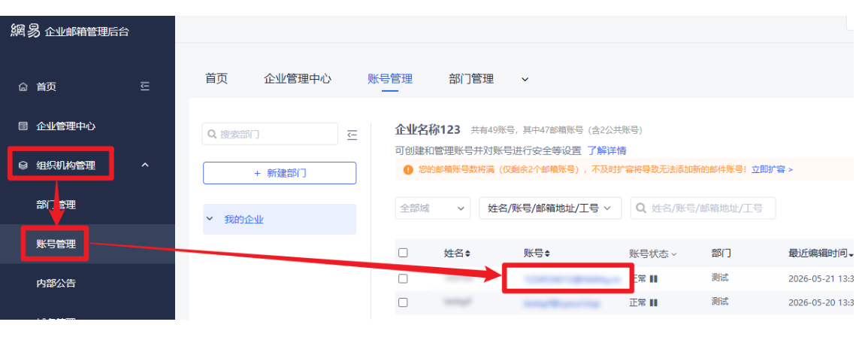
Task: Sort by 最近编辑时间 column arrow
Action: click(851, 254)
